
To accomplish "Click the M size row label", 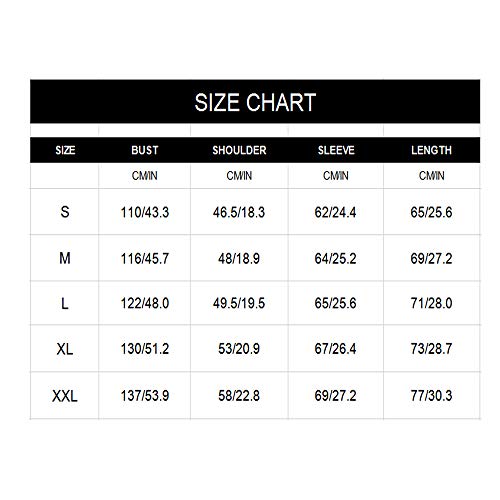I will pyautogui.click(x=65, y=258).
